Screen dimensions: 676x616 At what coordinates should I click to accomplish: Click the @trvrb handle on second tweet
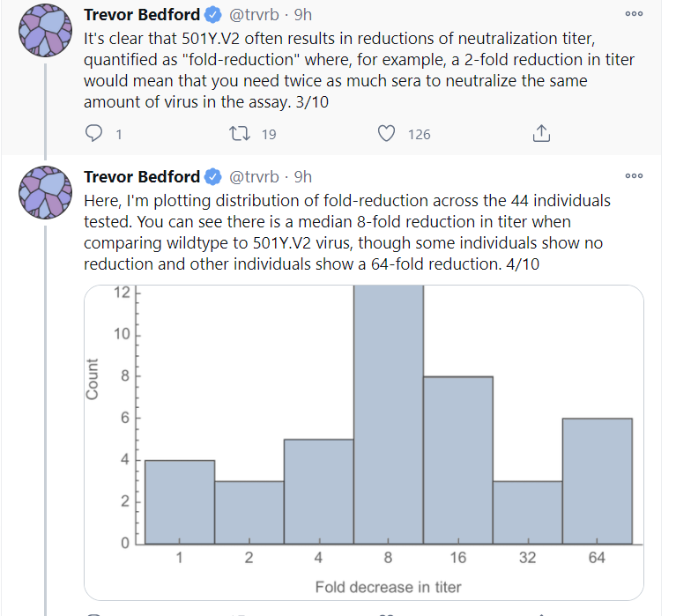[258, 177]
